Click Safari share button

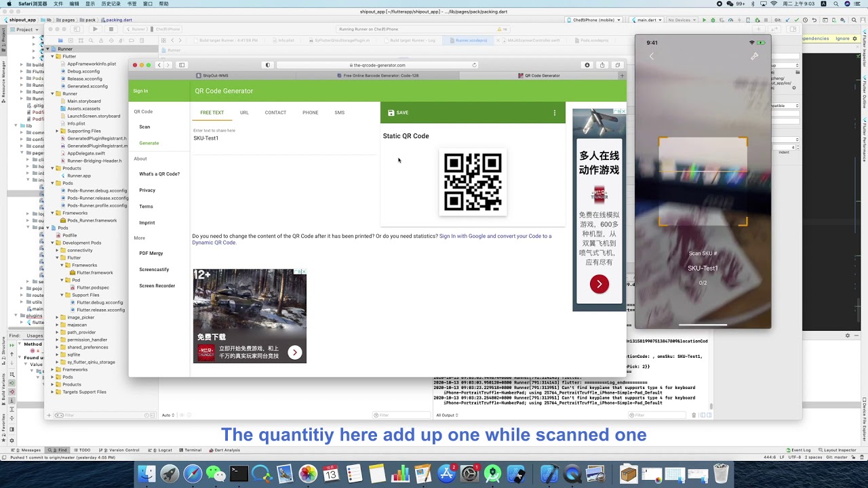click(602, 65)
